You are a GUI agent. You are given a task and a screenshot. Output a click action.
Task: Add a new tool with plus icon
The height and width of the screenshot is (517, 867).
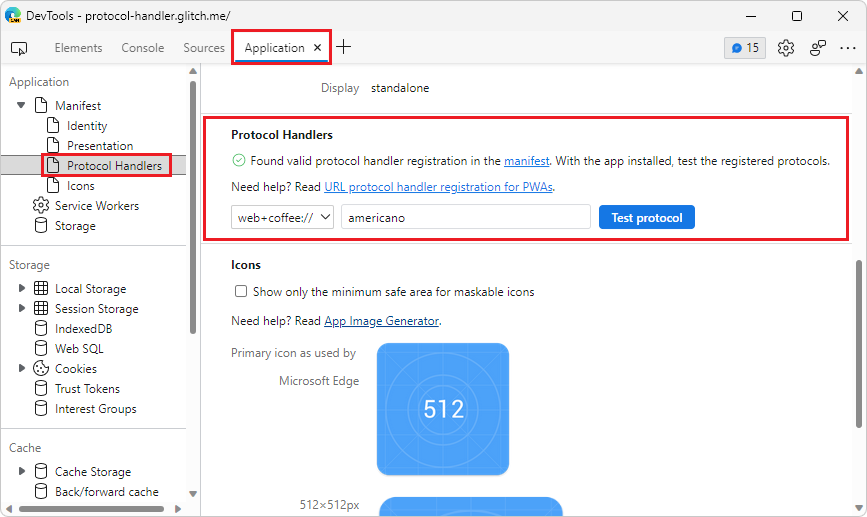(343, 47)
